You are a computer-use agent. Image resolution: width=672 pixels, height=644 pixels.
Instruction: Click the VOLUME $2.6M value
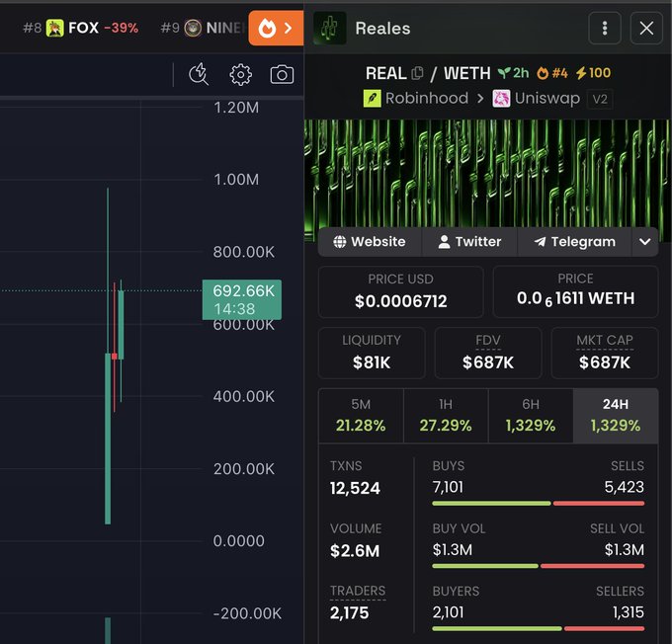pos(355,551)
